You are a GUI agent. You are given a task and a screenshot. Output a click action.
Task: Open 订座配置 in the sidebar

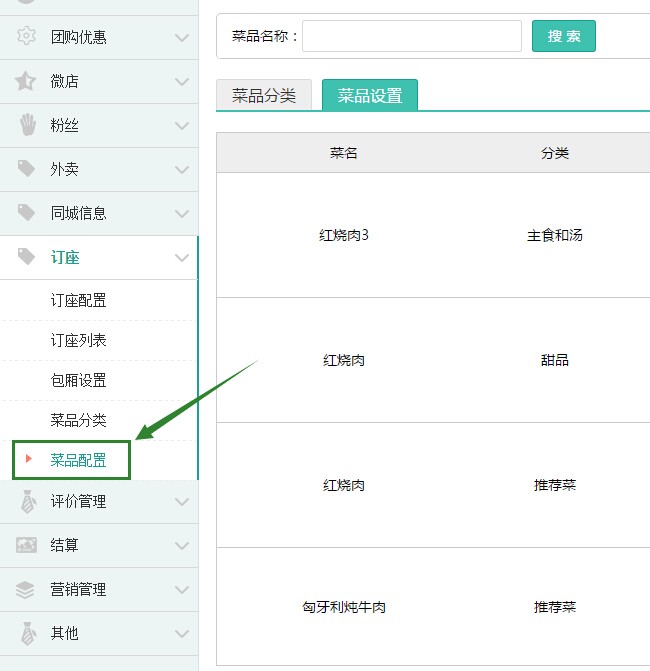coord(78,300)
